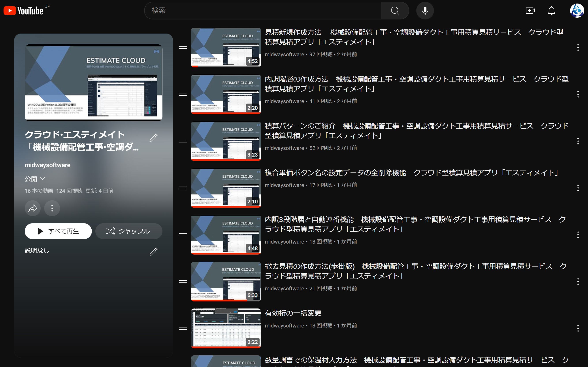The image size is (588, 367).
Task: Click the 16 本の動画 count text
Action: (x=39, y=191)
